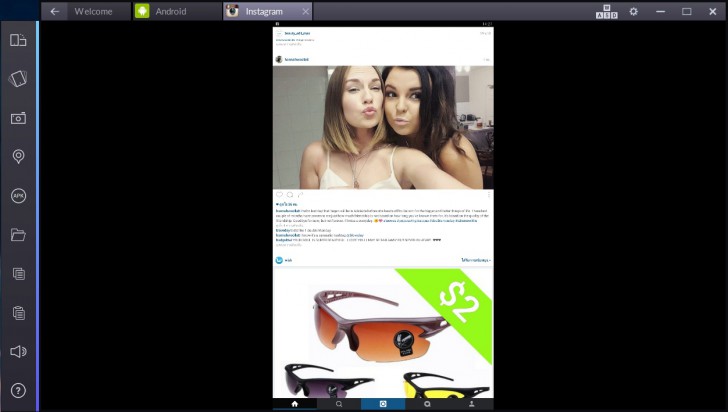The height and width of the screenshot is (412, 728).
Task: Open the selfie photo of two women
Action: point(383,127)
